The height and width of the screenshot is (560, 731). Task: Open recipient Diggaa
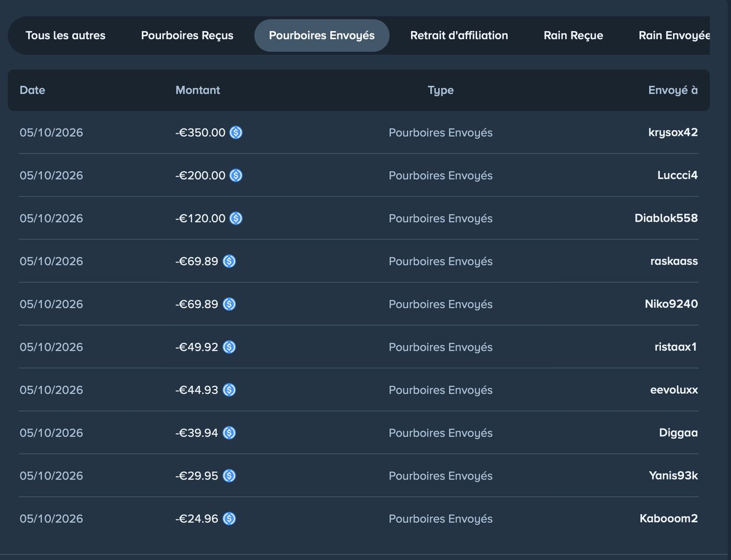coord(679,433)
